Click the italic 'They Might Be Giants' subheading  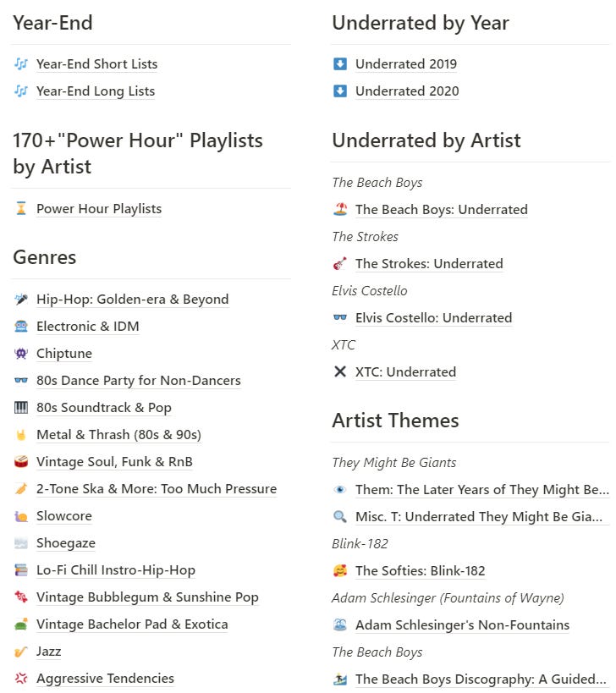[393, 463]
